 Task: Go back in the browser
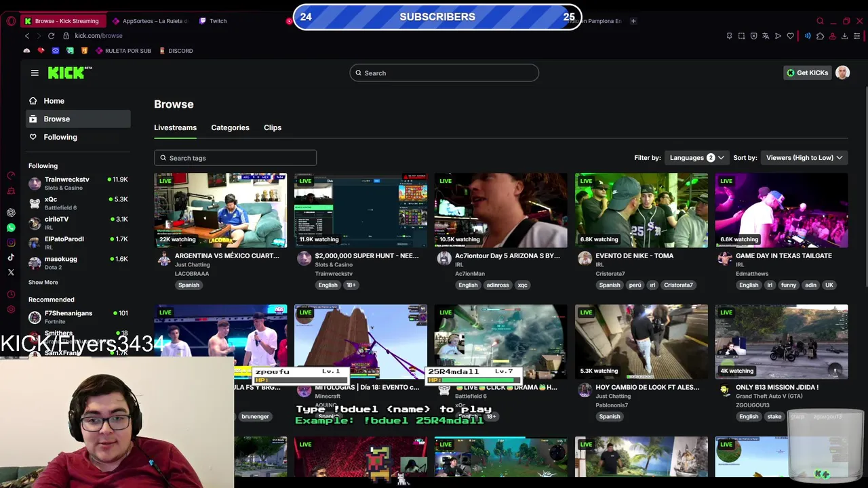coord(27,36)
